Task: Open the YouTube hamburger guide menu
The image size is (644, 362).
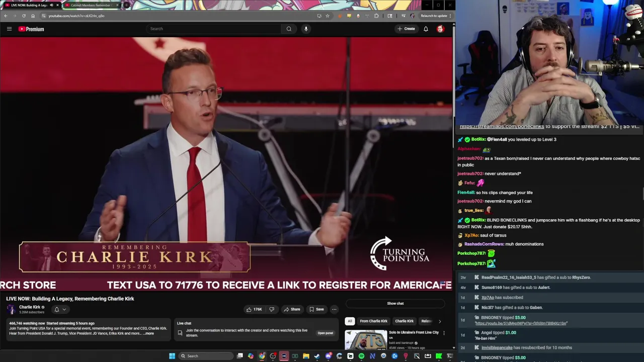Action: (9, 29)
